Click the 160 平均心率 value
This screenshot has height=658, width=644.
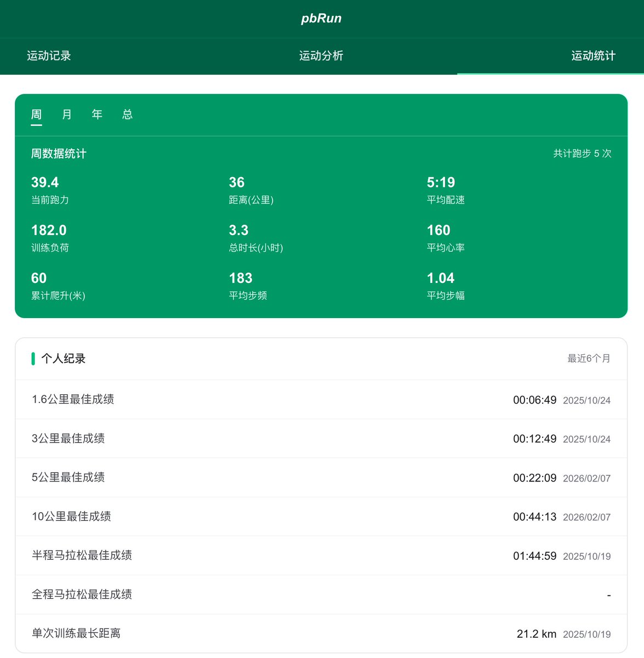click(438, 230)
